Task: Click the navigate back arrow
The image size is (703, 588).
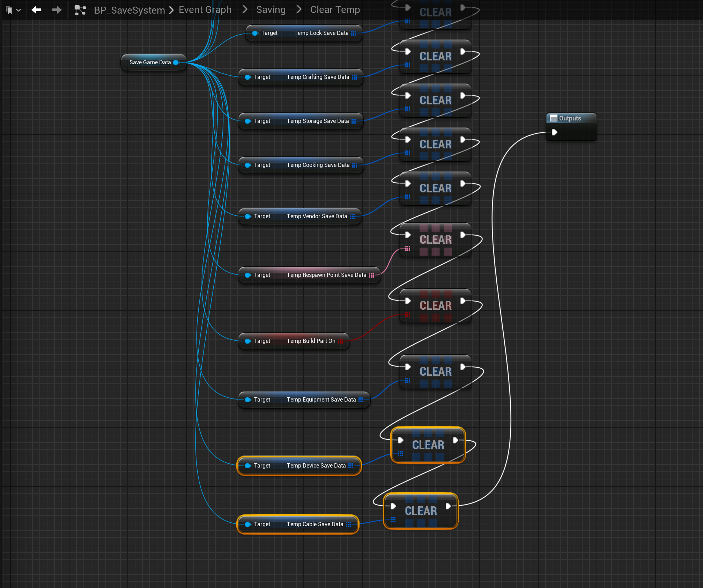Action: coord(36,10)
